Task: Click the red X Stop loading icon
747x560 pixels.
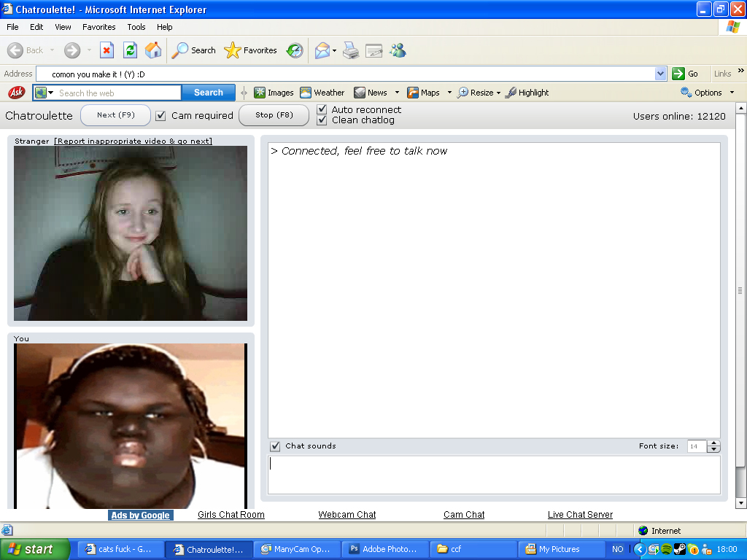Action: tap(107, 50)
